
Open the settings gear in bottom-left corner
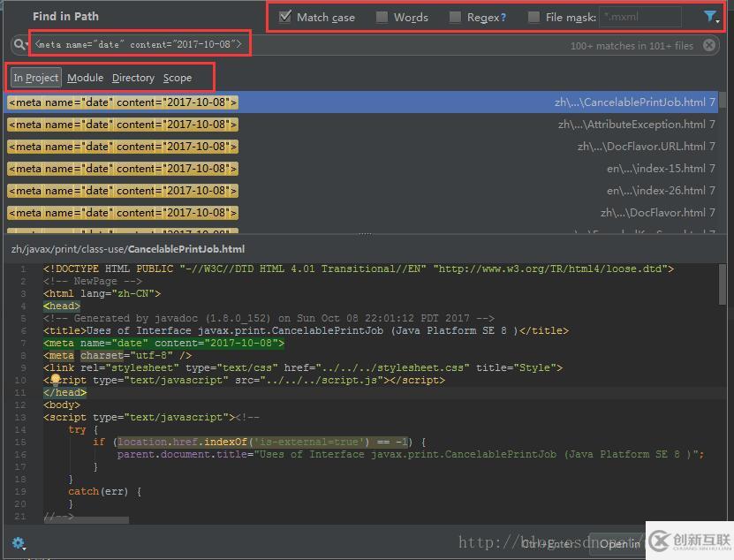tap(19, 544)
